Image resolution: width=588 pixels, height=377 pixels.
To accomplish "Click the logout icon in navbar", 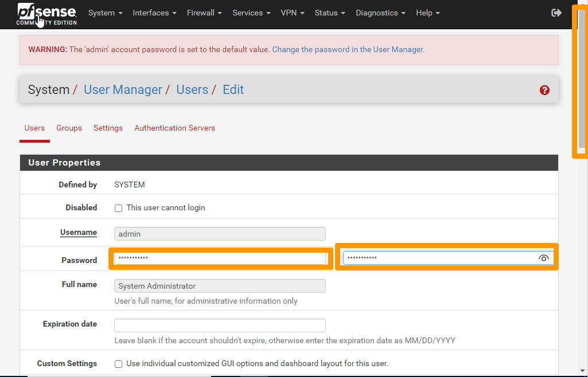I will (x=556, y=13).
